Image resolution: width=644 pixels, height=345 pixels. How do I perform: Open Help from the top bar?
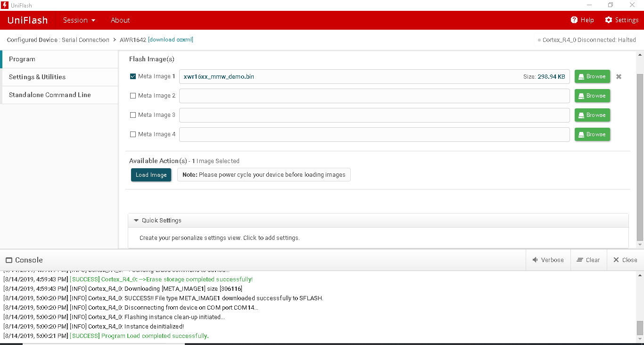pos(582,20)
